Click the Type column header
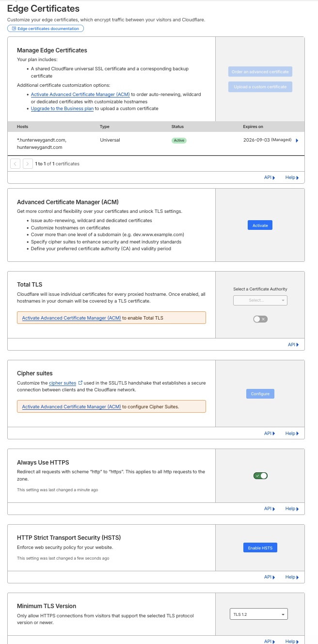Image resolution: width=318 pixels, height=644 pixels. click(105, 127)
